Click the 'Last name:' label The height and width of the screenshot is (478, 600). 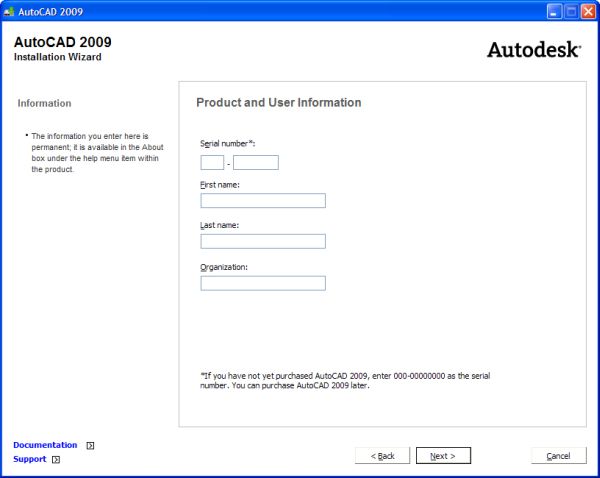click(220, 225)
